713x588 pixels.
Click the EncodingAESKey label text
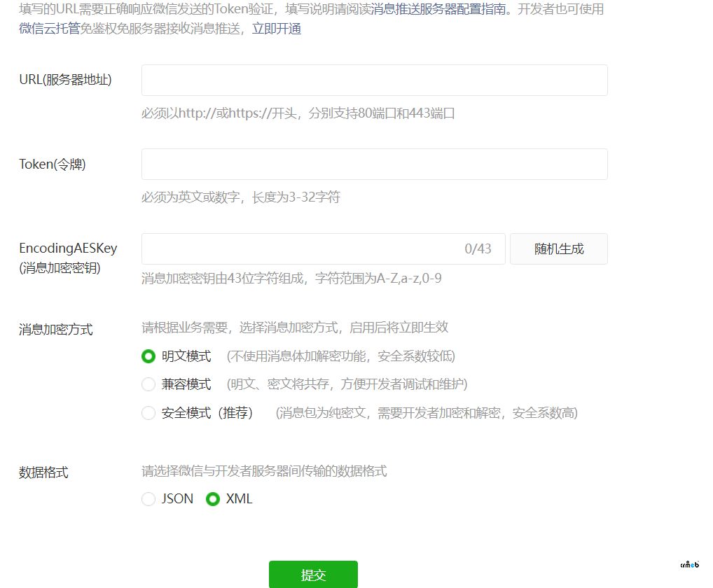pos(68,248)
